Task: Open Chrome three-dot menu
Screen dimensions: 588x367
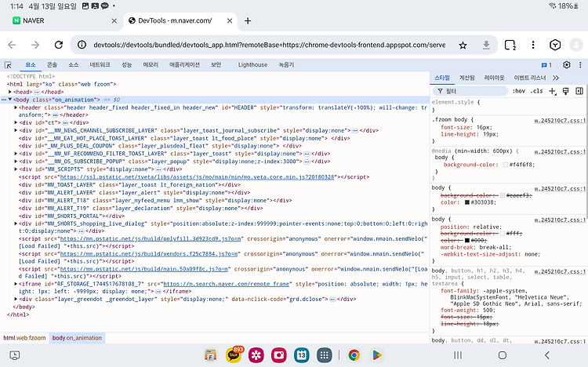Action: tap(533, 45)
